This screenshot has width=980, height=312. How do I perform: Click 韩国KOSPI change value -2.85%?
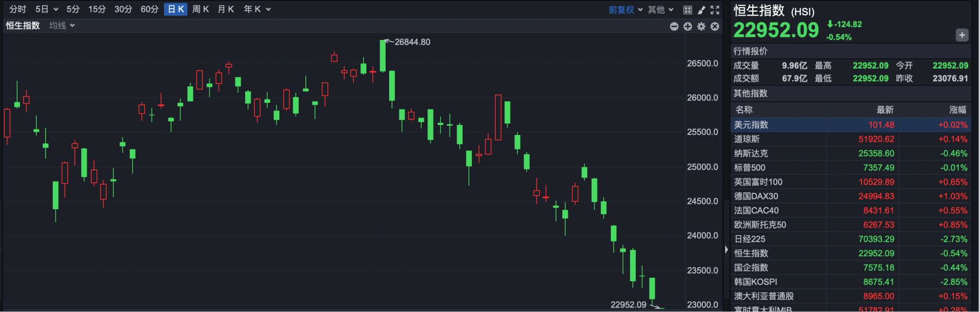pyautogui.click(x=954, y=282)
